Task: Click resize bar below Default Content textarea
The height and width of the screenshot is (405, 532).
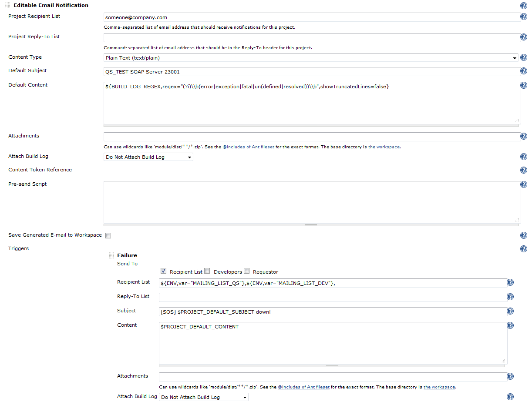Action: [311, 125]
